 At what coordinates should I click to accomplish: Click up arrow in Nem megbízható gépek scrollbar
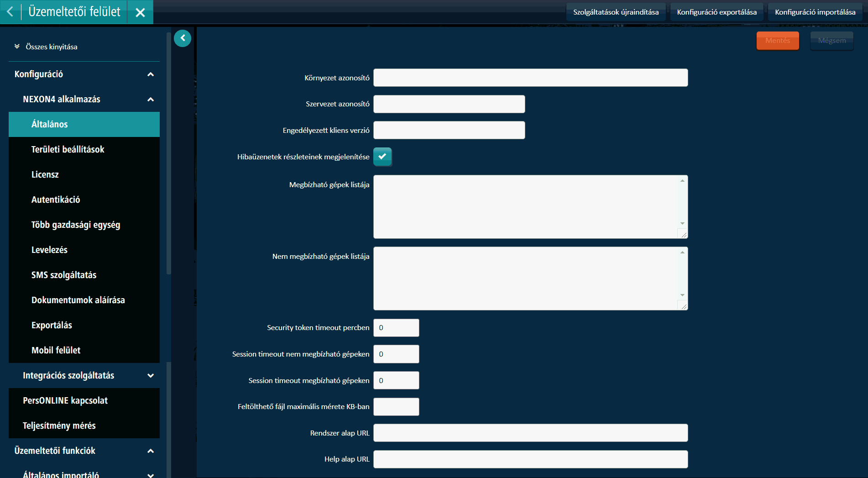point(682,252)
